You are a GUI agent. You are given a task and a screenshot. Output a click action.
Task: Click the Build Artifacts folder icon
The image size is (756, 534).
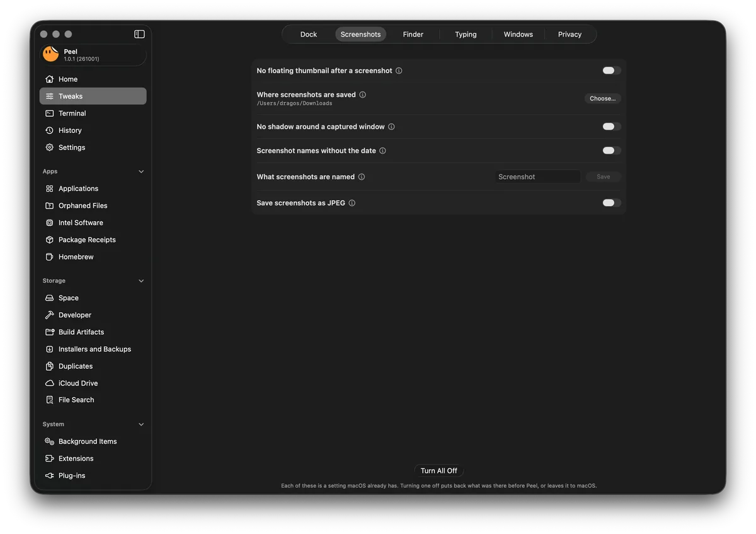coord(50,332)
